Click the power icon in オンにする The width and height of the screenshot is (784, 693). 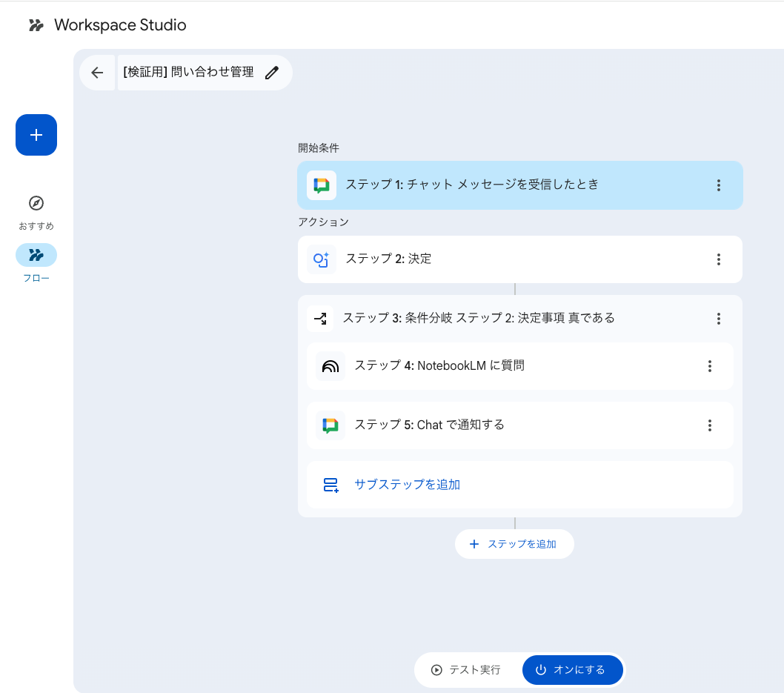[x=541, y=670]
